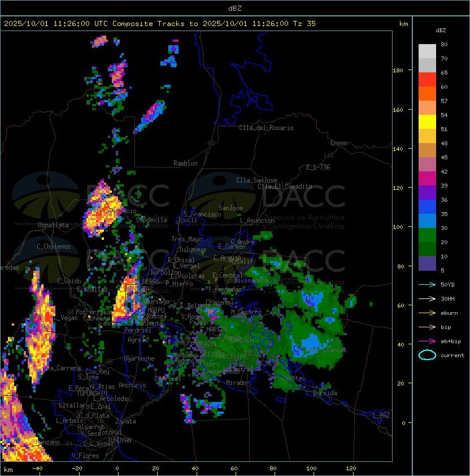Click the 'km' label at bottom left corner

click(8, 470)
